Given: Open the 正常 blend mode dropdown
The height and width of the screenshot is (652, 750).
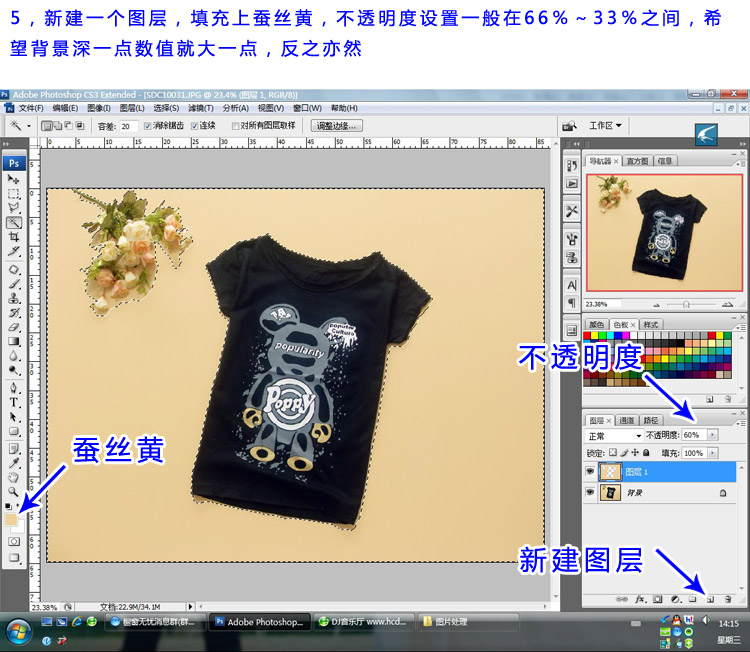Looking at the screenshot, I should pos(614,436).
